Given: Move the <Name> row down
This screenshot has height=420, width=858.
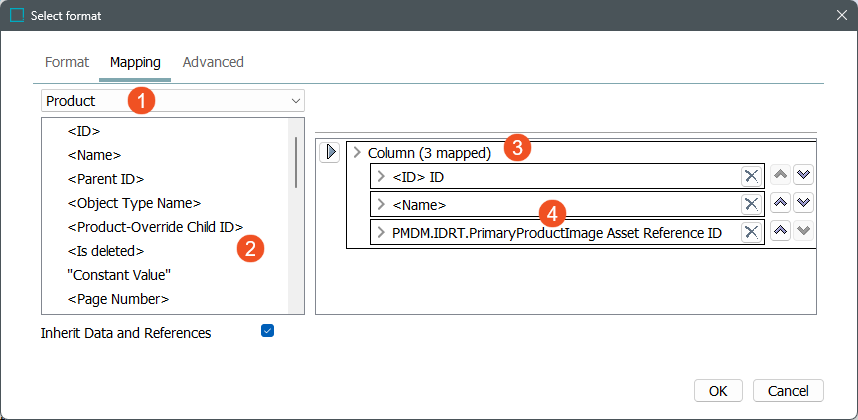Looking at the screenshot, I should (x=802, y=203).
